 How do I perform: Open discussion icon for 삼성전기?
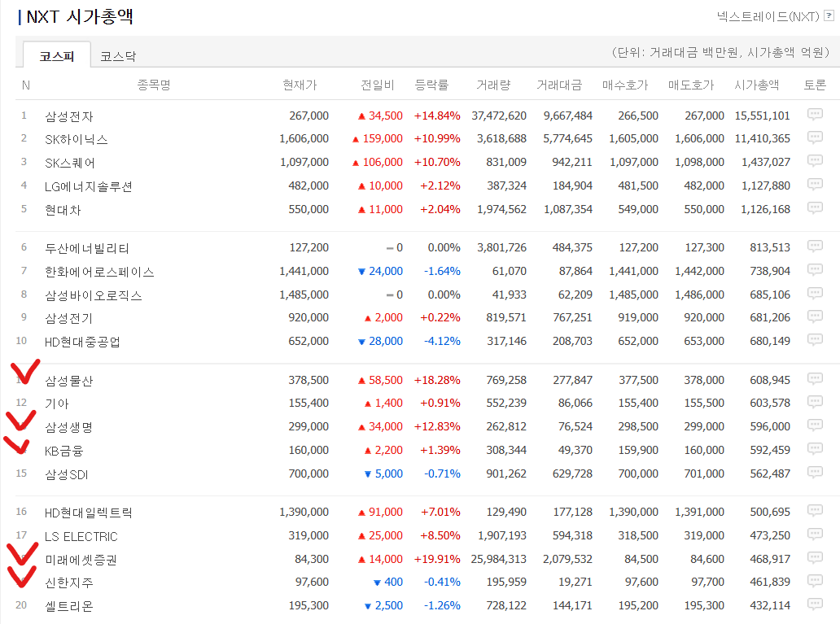(814, 317)
